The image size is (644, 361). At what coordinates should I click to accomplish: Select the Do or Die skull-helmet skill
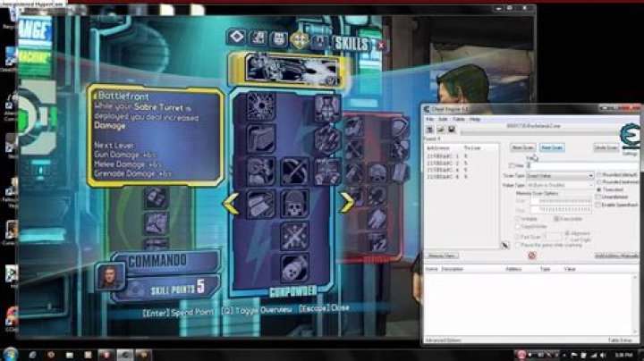point(294,204)
